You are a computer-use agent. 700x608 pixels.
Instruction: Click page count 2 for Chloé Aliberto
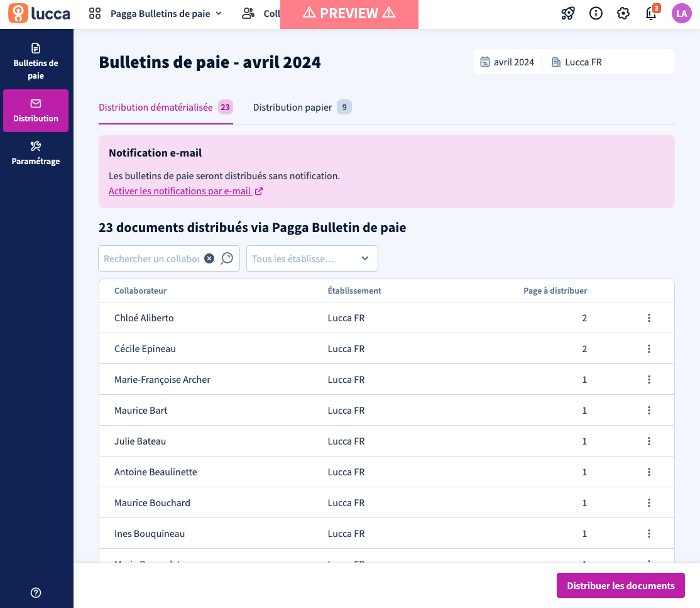click(584, 318)
